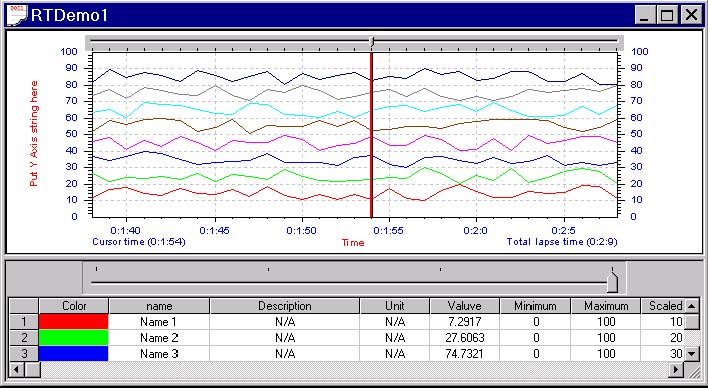Click the vertical scrollbar thumb of the table
The height and width of the screenshot is (388, 708).
coord(692,322)
